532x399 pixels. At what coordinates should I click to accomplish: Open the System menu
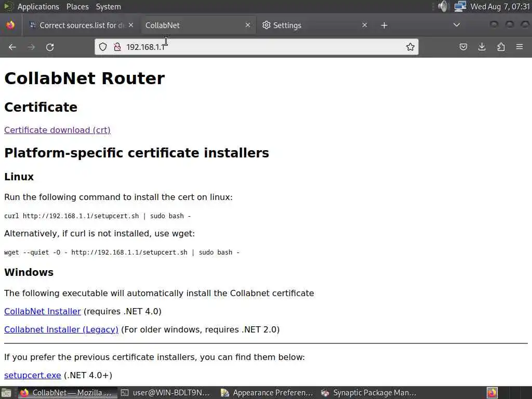(x=108, y=7)
